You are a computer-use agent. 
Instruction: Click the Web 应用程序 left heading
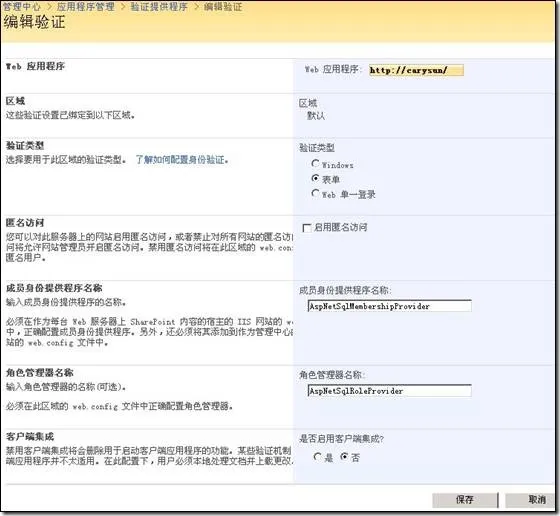point(35,66)
